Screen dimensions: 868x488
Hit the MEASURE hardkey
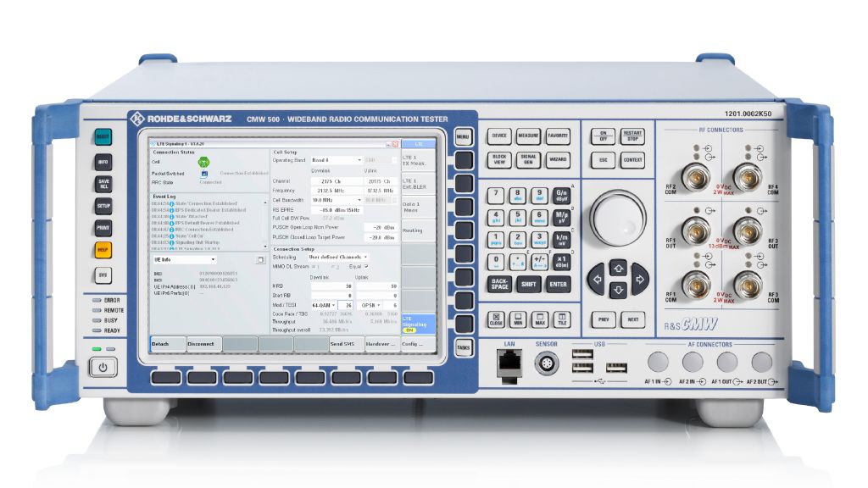click(528, 136)
